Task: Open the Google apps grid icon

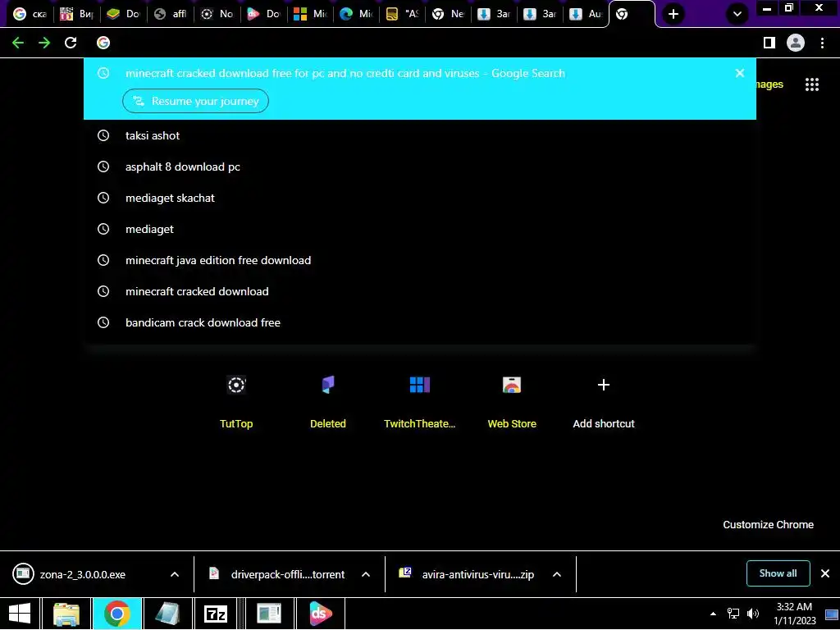Action: pyautogui.click(x=812, y=84)
